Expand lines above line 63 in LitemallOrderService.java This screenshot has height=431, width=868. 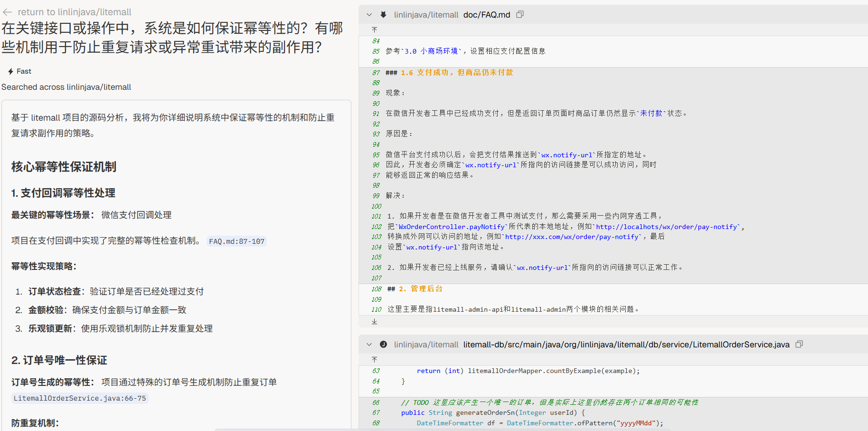click(x=374, y=360)
